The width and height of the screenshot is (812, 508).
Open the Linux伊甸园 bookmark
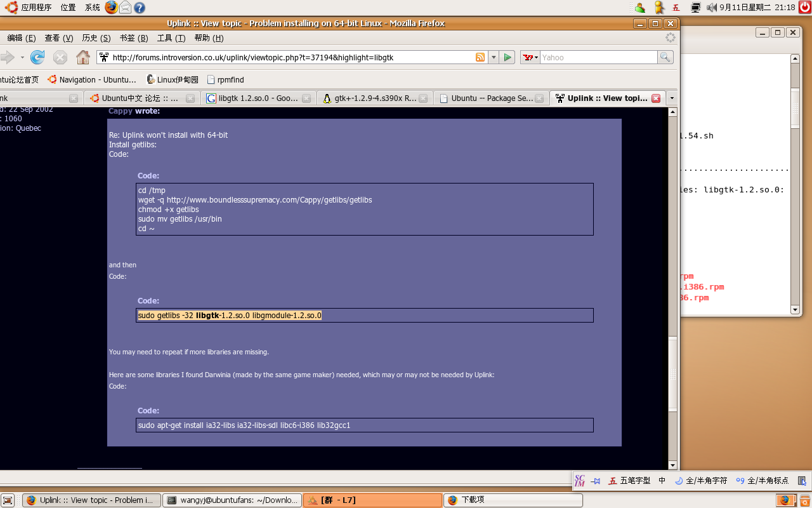click(x=173, y=79)
